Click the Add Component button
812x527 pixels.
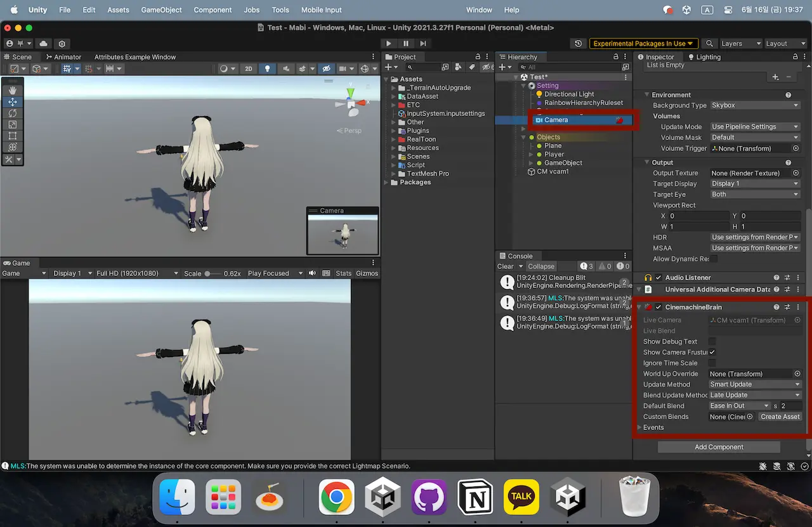719,447
